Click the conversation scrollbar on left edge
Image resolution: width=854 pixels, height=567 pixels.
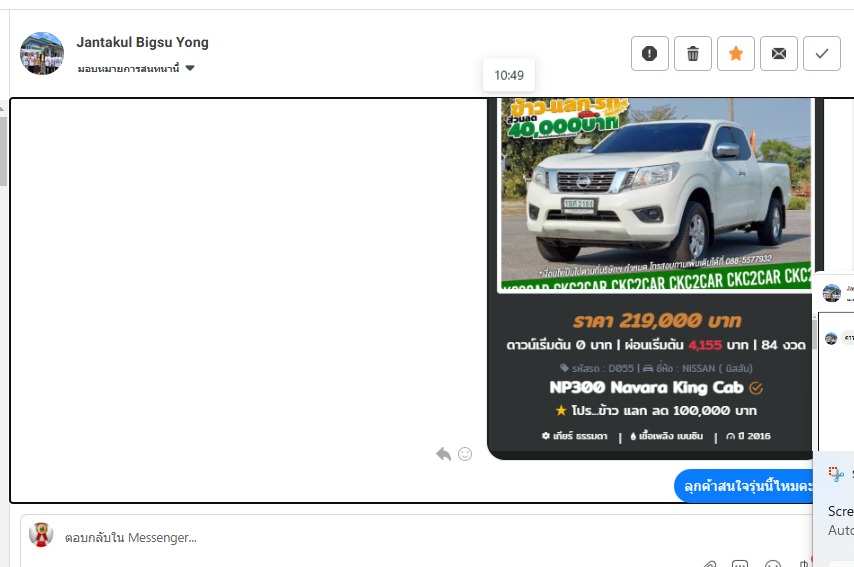3,152
